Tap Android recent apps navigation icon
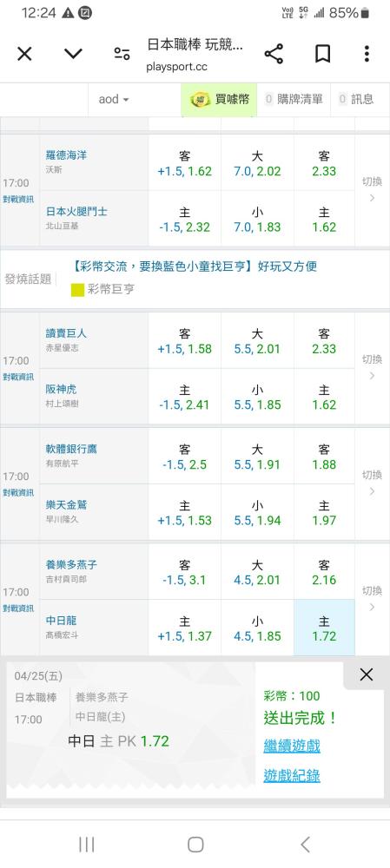The width and height of the screenshot is (390, 868). coord(86,845)
